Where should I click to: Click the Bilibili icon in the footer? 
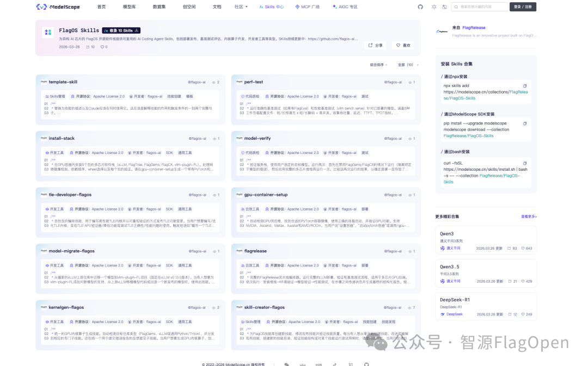coord(303,364)
